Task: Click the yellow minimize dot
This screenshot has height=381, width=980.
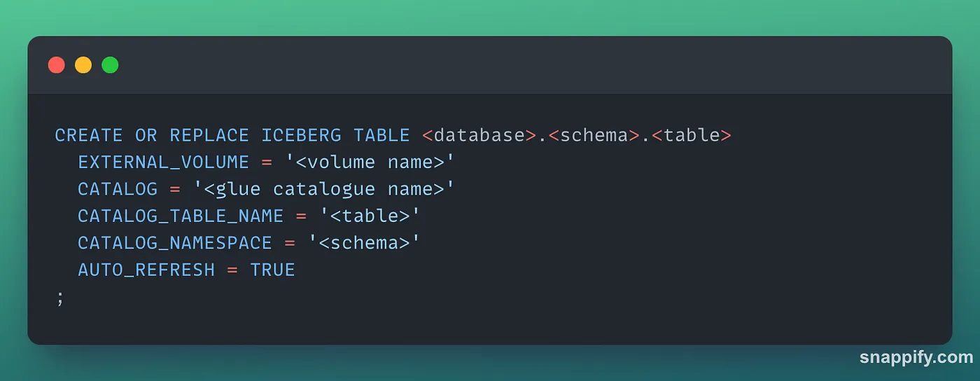Action: [x=83, y=65]
